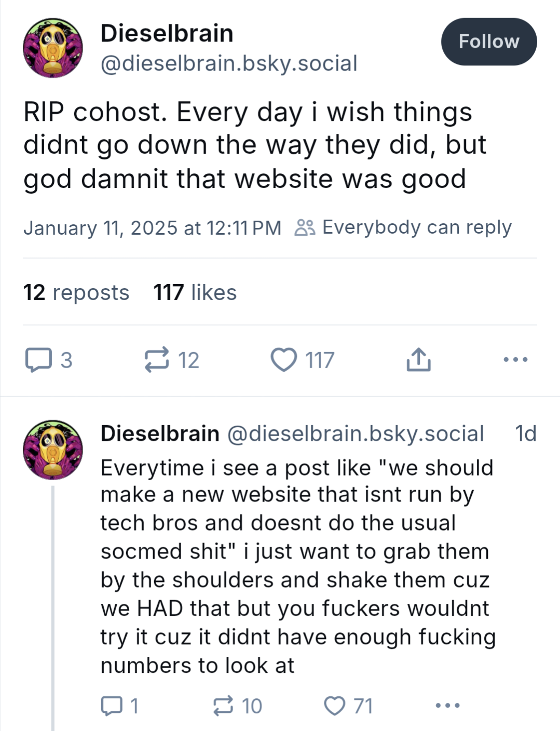Like the reply showing 71 likes
The width and height of the screenshot is (560, 731).
click(334, 706)
